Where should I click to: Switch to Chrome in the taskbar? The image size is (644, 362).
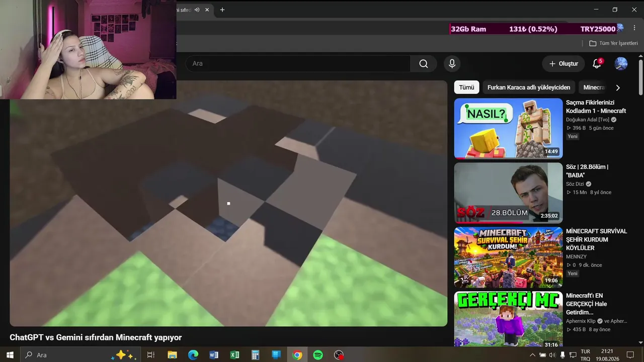tap(297, 355)
